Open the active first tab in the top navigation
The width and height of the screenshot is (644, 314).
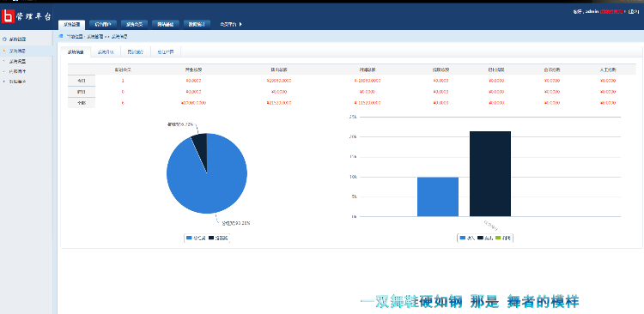point(71,24)
